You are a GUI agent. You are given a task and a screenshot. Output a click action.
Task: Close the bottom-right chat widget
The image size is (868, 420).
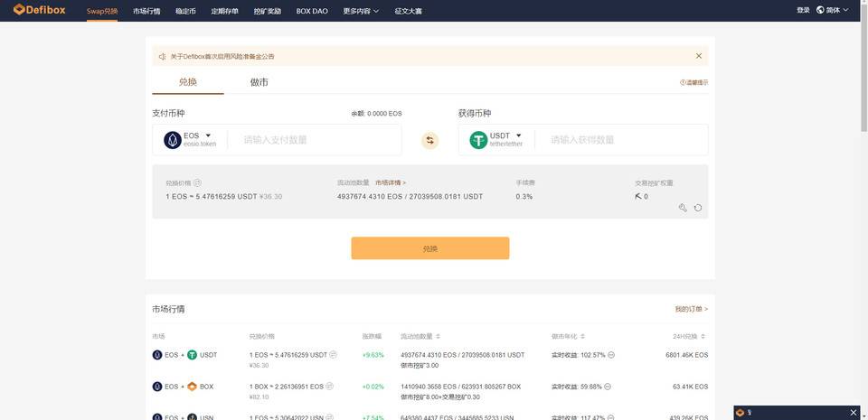coord(853,413)
